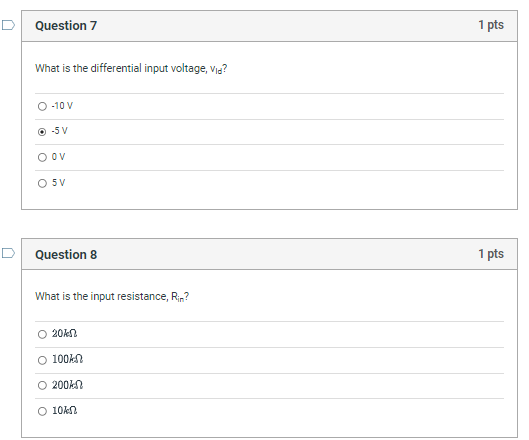Click the '0 V' answer label text
Screen dimensions: 529x440
coord(58,157)
